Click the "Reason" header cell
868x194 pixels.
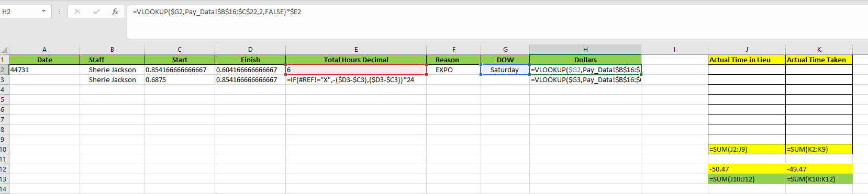tap(453, 60)
